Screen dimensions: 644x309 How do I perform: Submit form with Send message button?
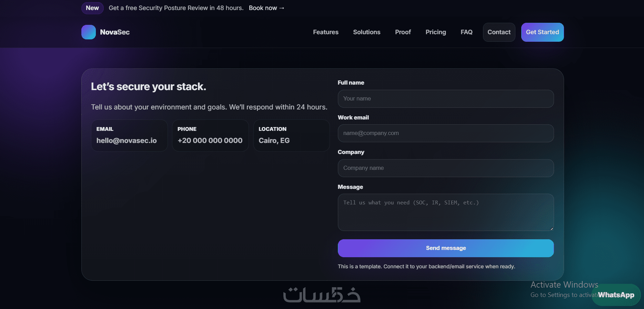[x=446, y=248]
